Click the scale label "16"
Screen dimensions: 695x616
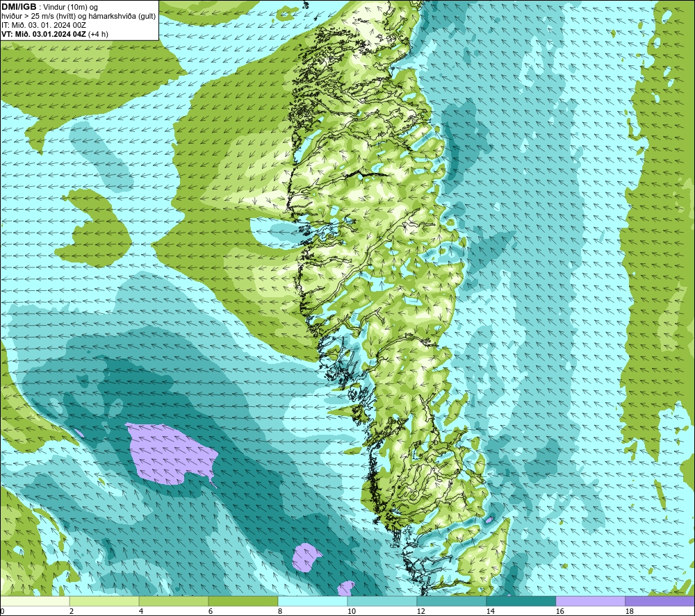[x=559, y=611]
